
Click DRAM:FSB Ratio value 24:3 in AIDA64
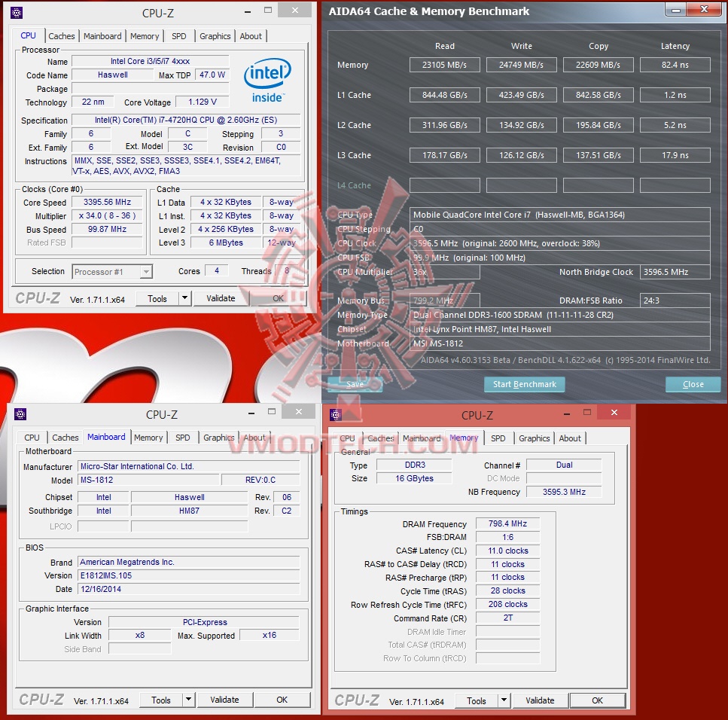[x=675, y=300]
